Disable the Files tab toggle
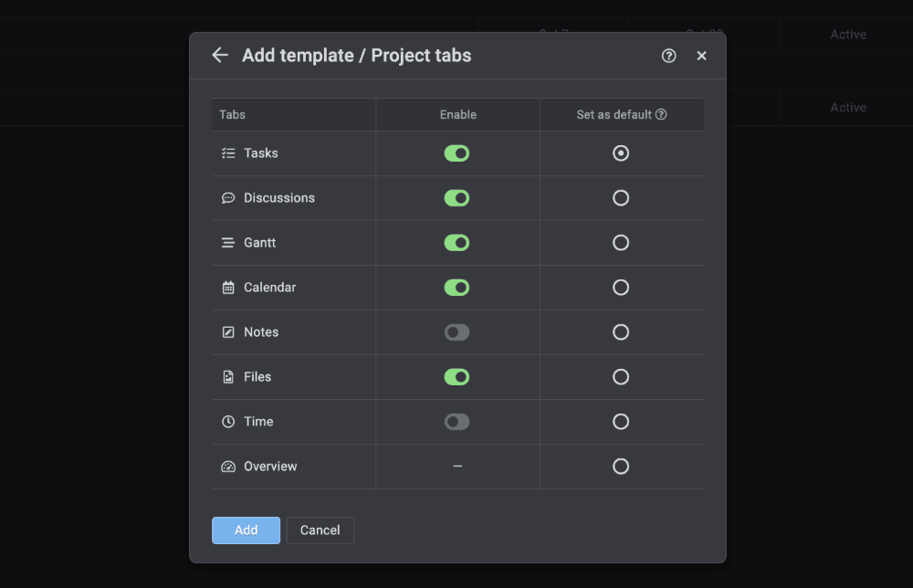The height and width of the screenshot is (588, 913). [457, 377]
